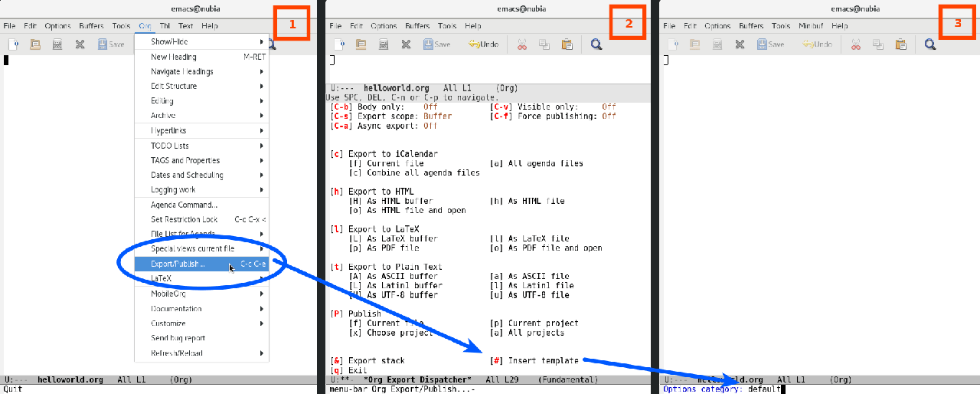Click the kill-buffer X icon in the middle window
980x394 pixels.
click(x=406, y=44)
